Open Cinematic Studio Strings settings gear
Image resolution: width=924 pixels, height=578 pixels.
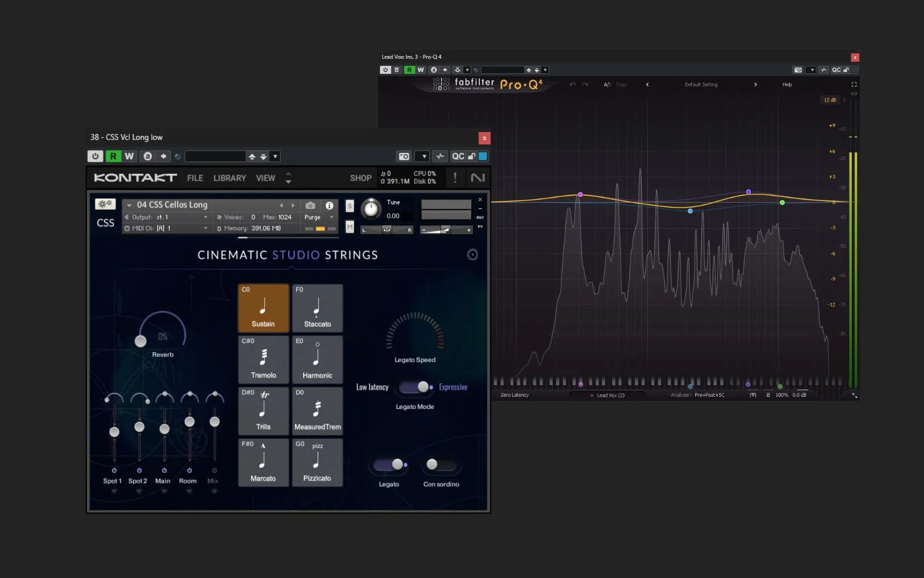472,255
